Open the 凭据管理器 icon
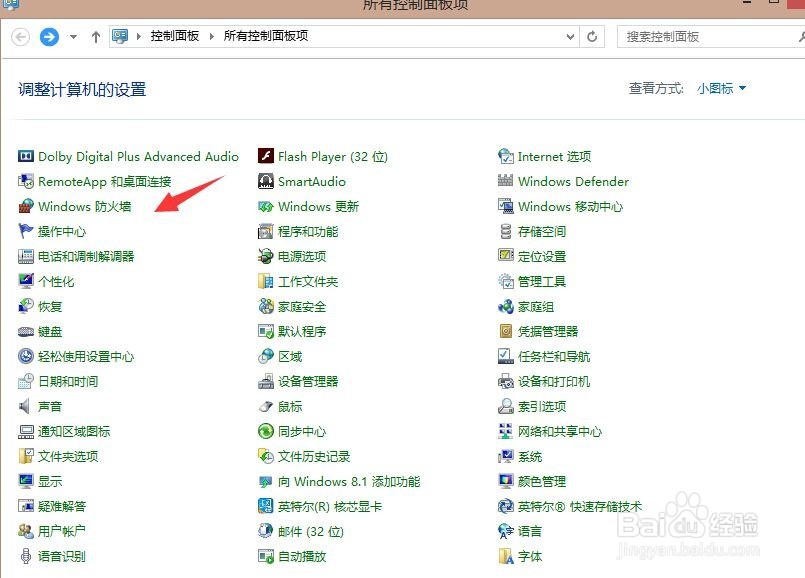The height and width of the screenshot is (578, 805). 506,332
